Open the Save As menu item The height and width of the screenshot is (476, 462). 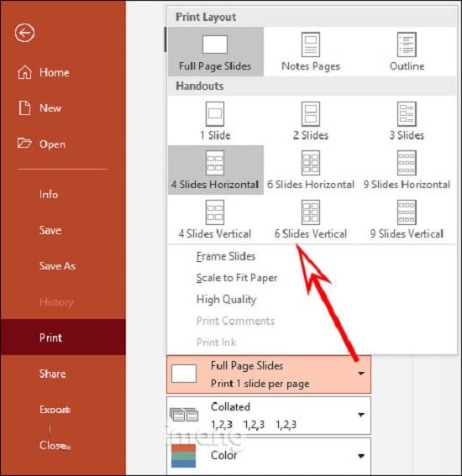[x=57, y=266]
